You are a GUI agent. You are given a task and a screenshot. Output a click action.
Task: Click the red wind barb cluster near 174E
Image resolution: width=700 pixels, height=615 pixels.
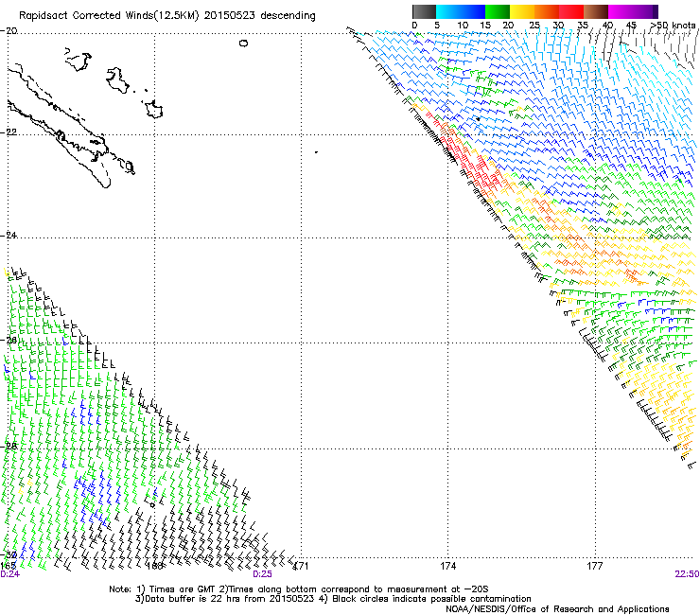click(471, 161)
